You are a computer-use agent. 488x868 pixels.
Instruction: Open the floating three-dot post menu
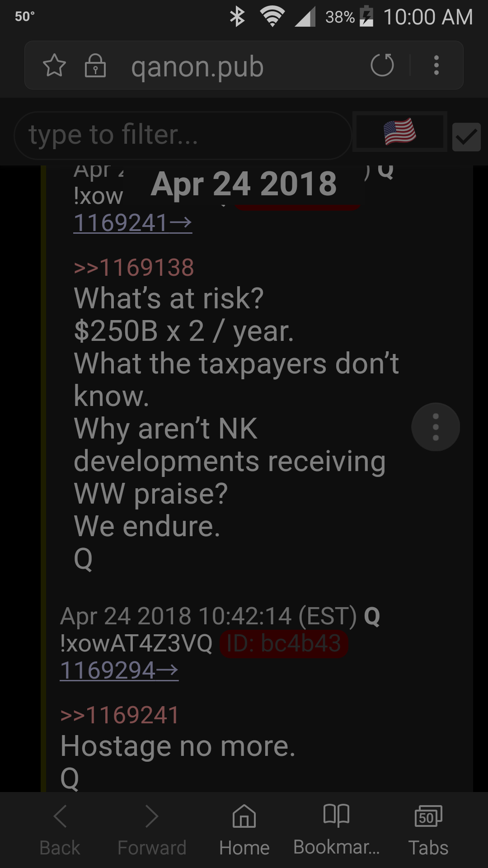pyautogui.click(x=436, y=427)
